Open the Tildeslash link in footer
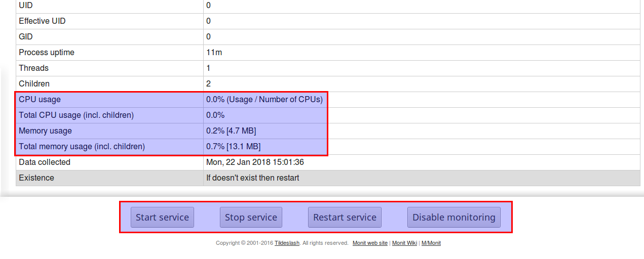 pos(287,243)
